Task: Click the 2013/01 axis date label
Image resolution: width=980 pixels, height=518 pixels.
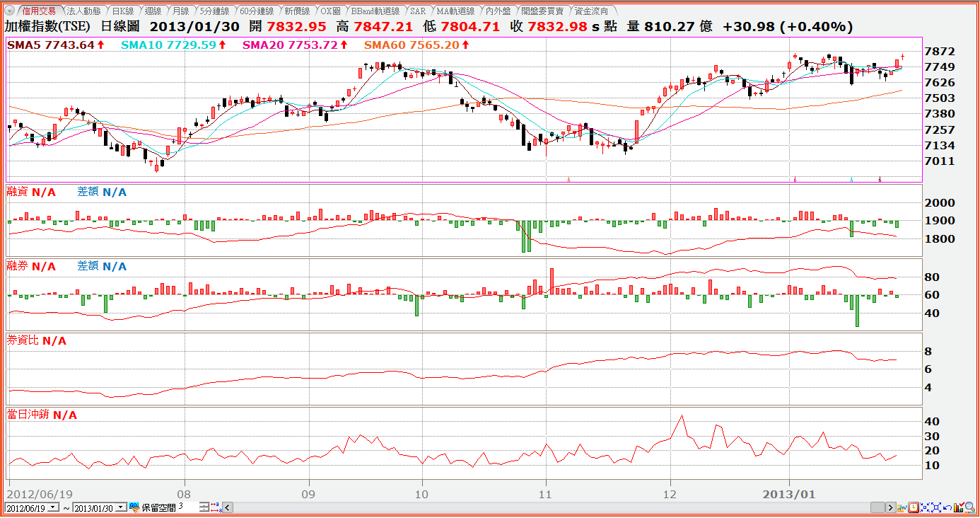Action: [791, 493]
